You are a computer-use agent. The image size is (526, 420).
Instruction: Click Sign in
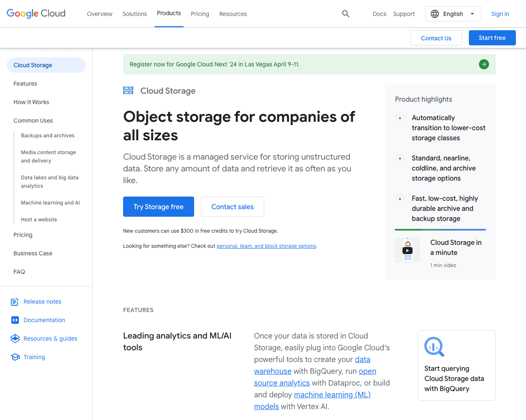click(x=500, y=14)
